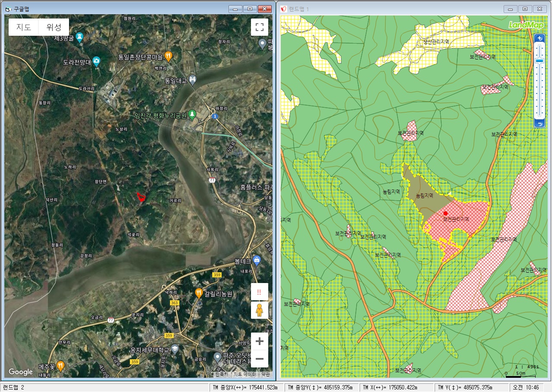Click the 랜드맵 1 window title icon

tap(284, 9)
